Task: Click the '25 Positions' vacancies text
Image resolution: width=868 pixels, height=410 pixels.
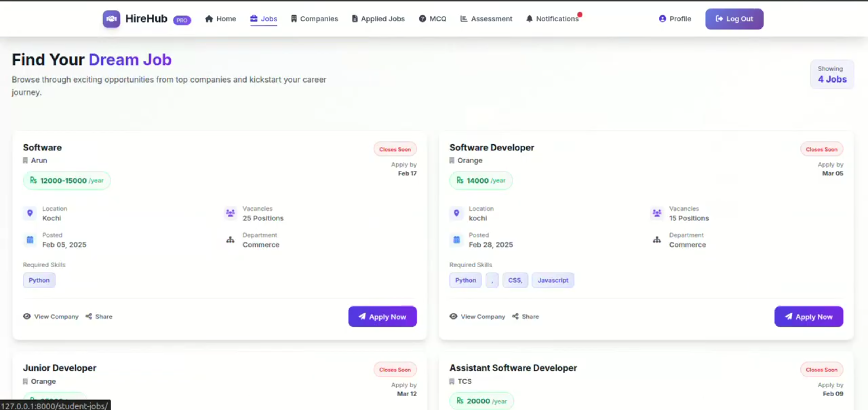Action: click(x=263, y=218)
